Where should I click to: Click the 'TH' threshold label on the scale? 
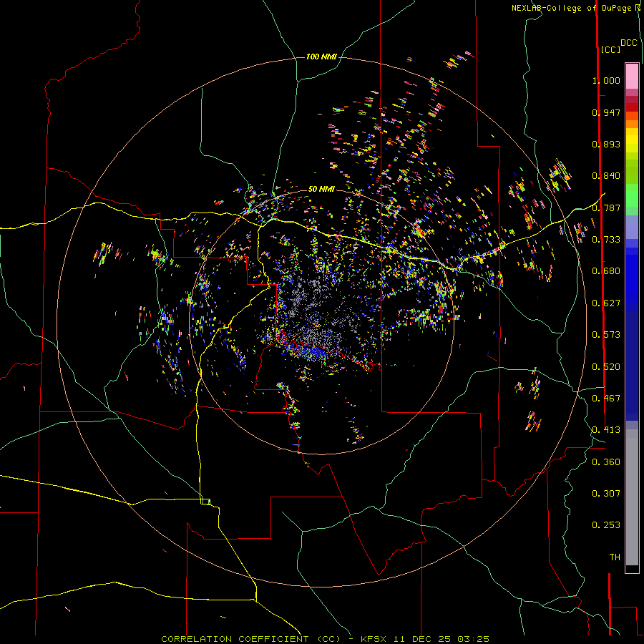click(615, 557)
